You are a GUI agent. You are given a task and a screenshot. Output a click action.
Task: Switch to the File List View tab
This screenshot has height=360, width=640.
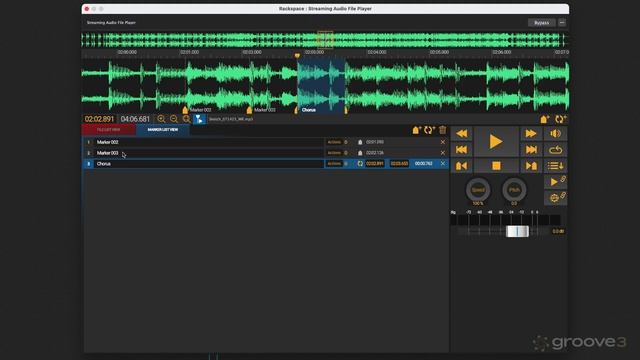109,130
